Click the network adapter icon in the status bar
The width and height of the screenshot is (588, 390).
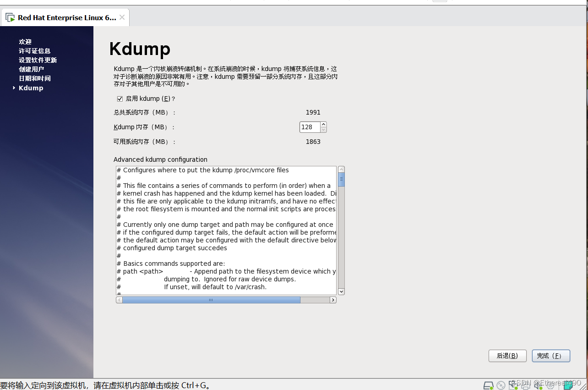coord(513,385)
